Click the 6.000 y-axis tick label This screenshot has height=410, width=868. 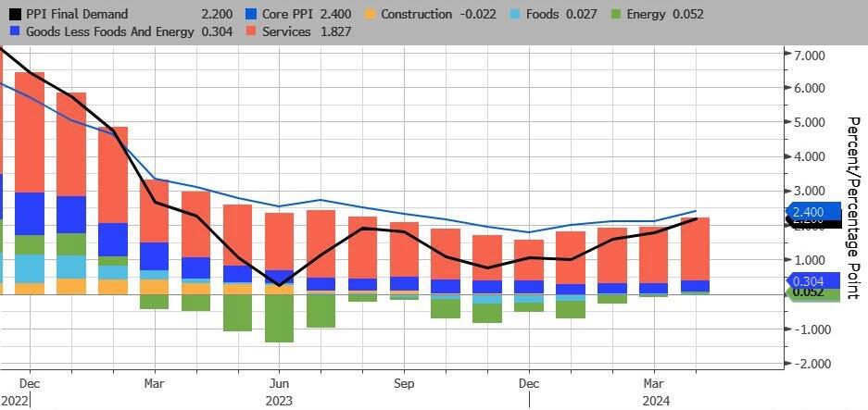click(809, 88)
